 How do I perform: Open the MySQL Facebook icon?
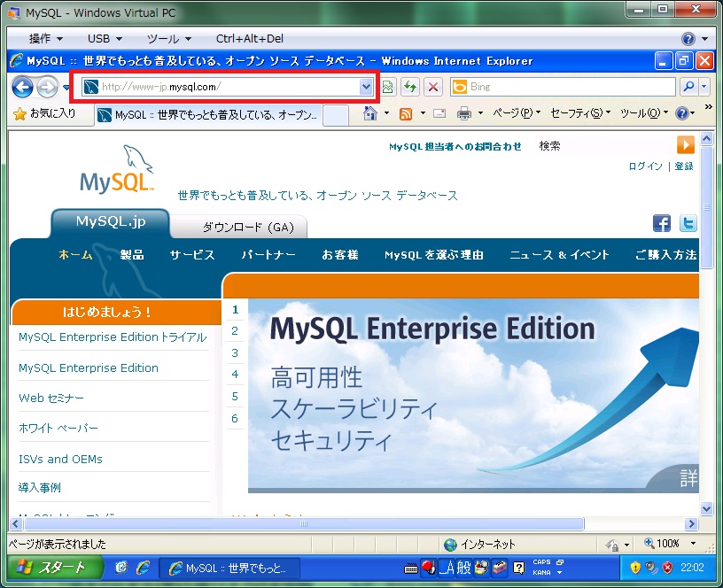pos(662,223)
